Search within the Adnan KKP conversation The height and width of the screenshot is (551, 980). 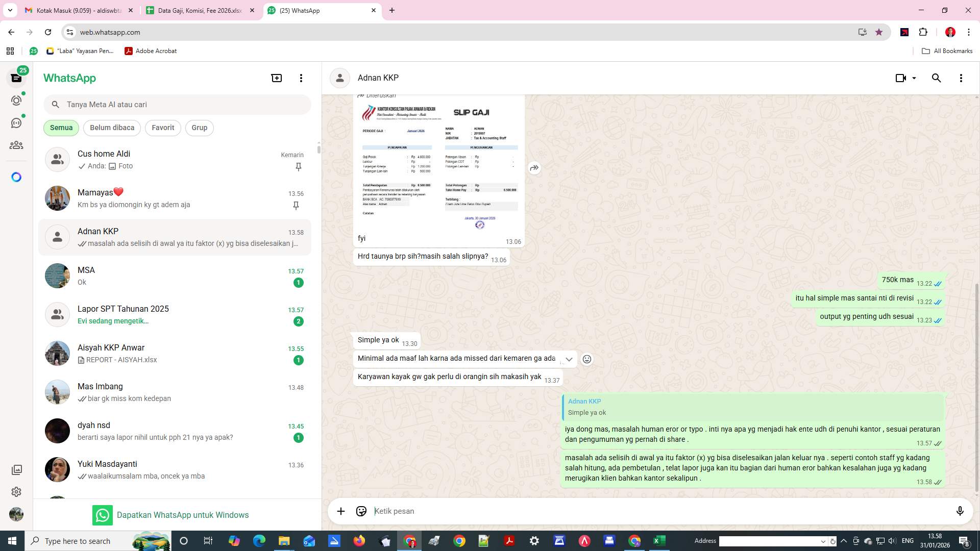[x=936, y=78]
